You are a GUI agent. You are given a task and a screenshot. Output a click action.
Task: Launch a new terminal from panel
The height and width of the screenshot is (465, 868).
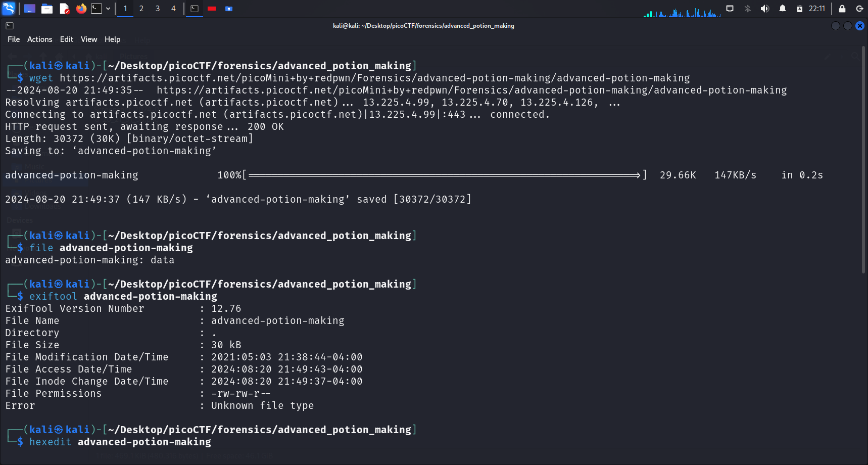tap(97, 9)
